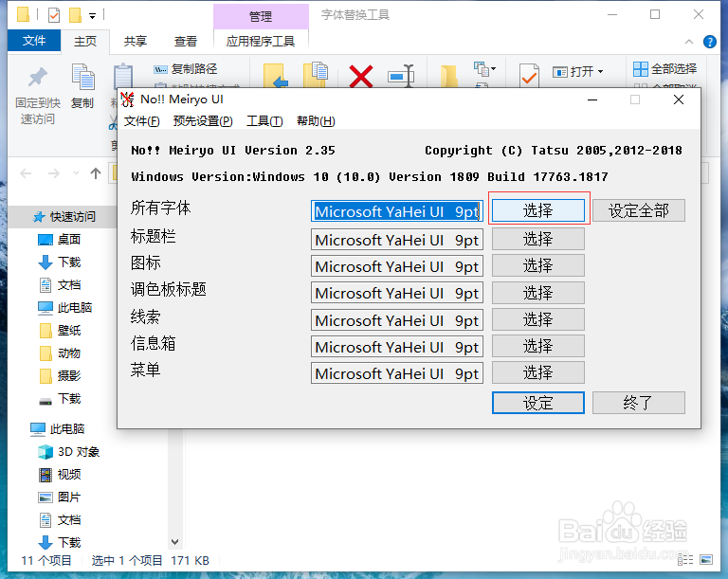Click the properties icon in quick access toolbar
This screenshot has width=728, height=579.
click(x=54, y=15)
